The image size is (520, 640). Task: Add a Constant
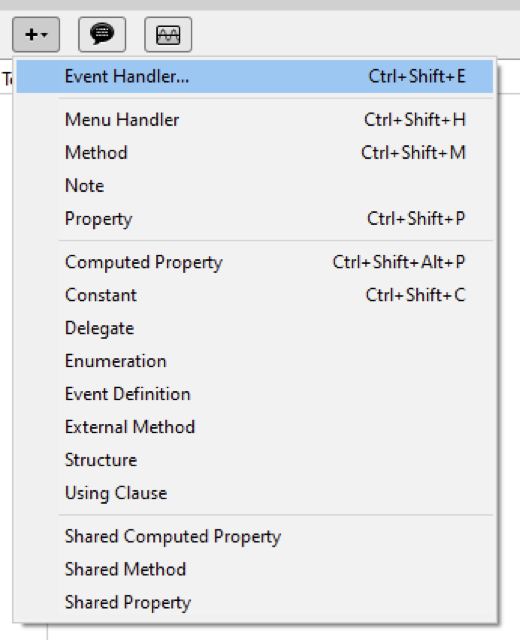click(255, 295)
